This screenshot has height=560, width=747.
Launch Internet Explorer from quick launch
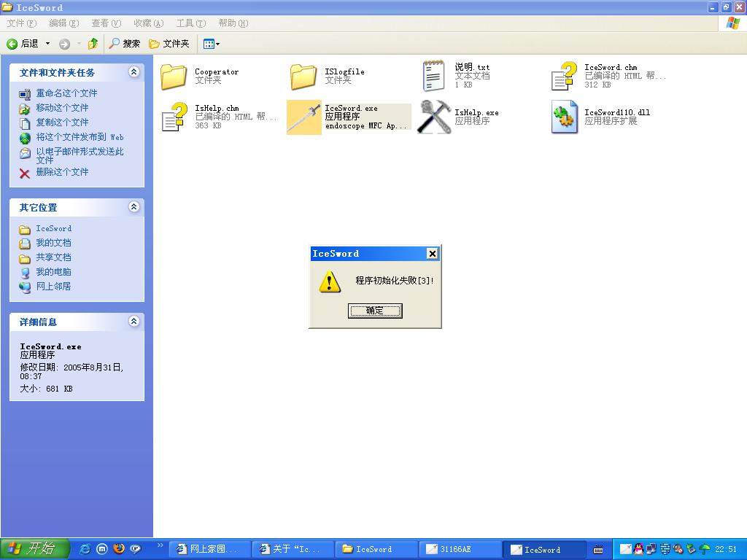tap(85, 549)
